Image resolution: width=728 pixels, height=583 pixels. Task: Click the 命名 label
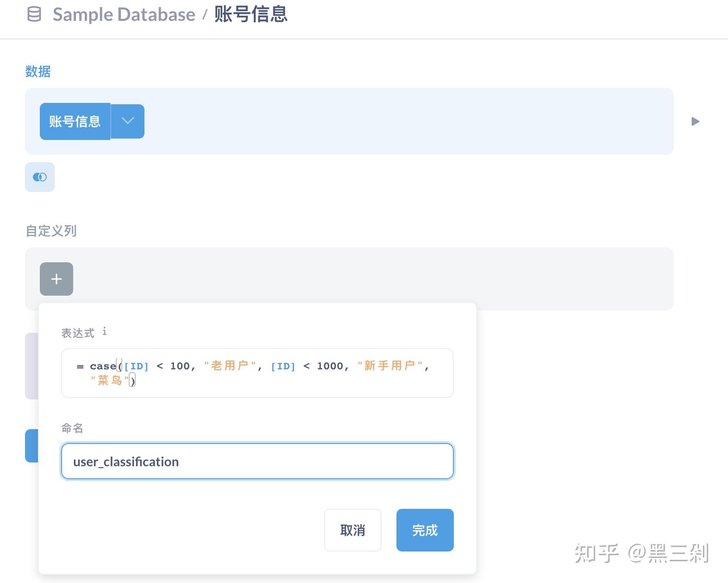pos(72,428)
